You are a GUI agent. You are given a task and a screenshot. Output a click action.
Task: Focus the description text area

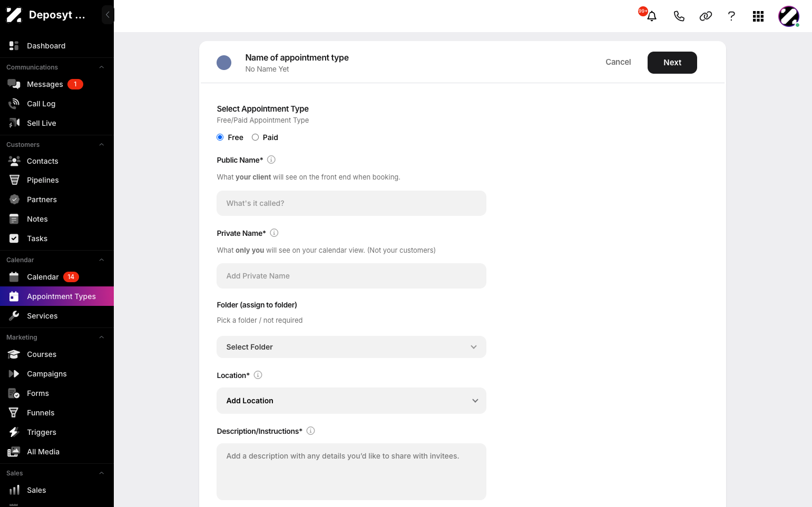351,472
